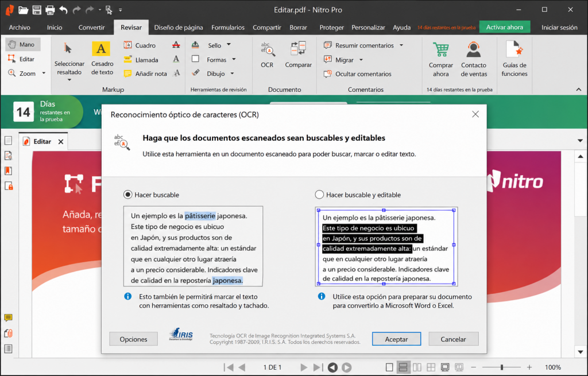This screenshot has height=376, width=588.
Task: Expand Resumir comentarios dropdown arrow
Action: 401,45
